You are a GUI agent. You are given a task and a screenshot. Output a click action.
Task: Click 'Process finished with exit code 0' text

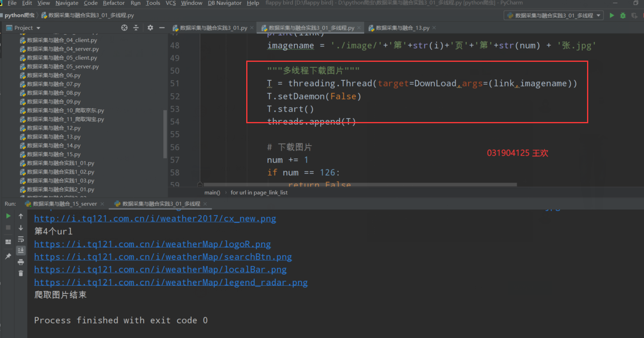pyautogui.click(x=121, y=320)
